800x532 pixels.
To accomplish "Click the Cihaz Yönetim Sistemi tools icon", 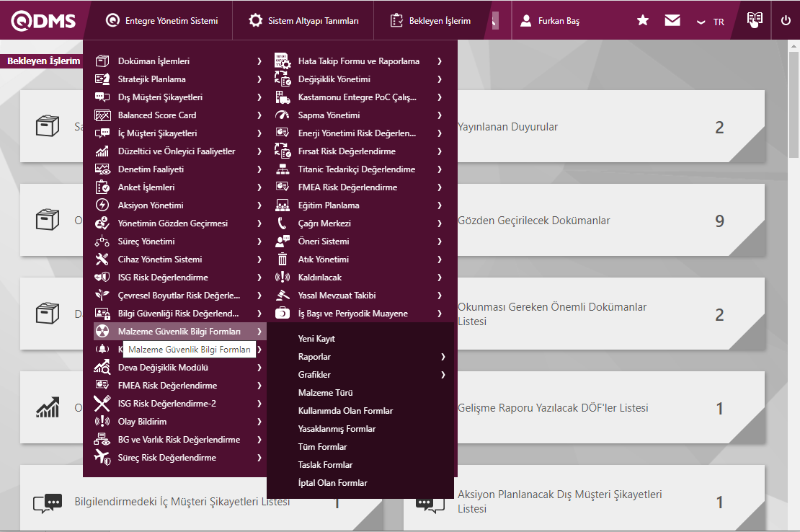I will (x=102, y=260).
